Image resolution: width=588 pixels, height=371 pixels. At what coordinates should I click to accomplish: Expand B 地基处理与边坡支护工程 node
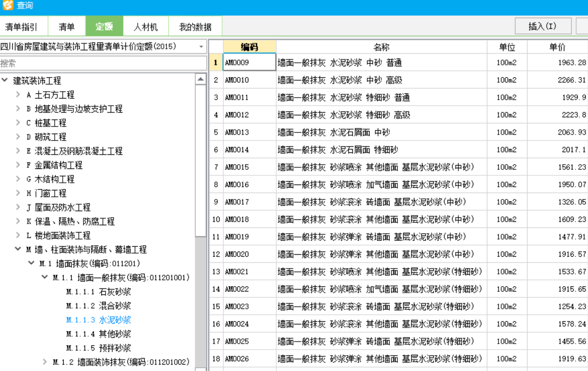coord(18,108)
